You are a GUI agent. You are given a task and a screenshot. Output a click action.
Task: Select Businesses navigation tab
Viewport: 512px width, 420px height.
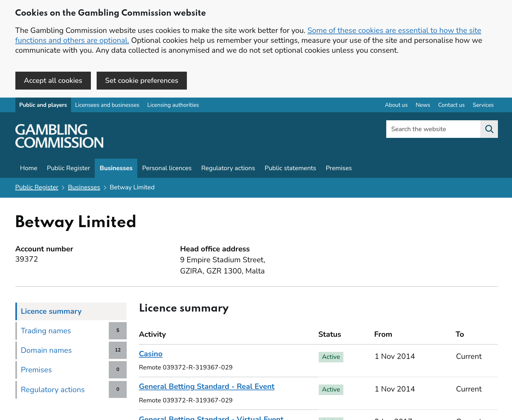tap(116, 168)
